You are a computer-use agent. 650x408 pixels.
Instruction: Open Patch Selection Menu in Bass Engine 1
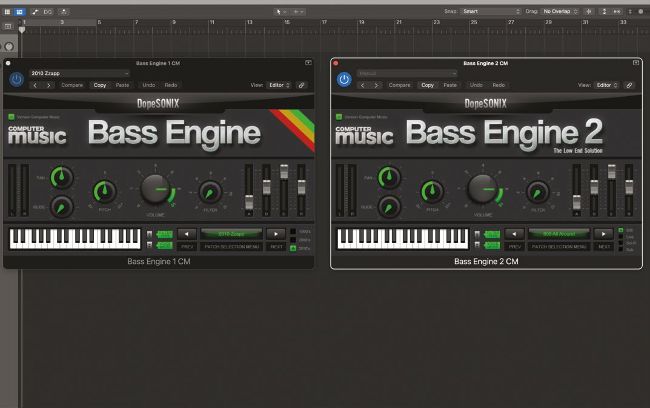[x=232, y=246]
